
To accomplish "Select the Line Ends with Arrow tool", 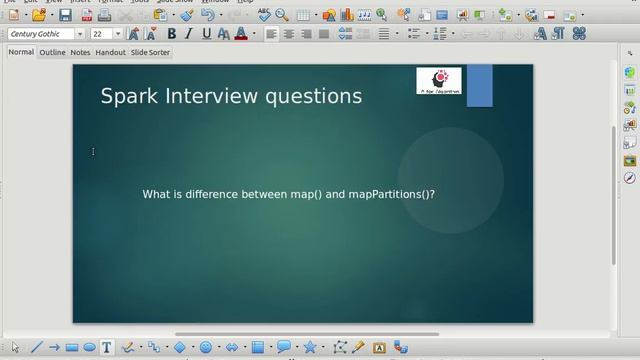I will click(x=54, y=347).
